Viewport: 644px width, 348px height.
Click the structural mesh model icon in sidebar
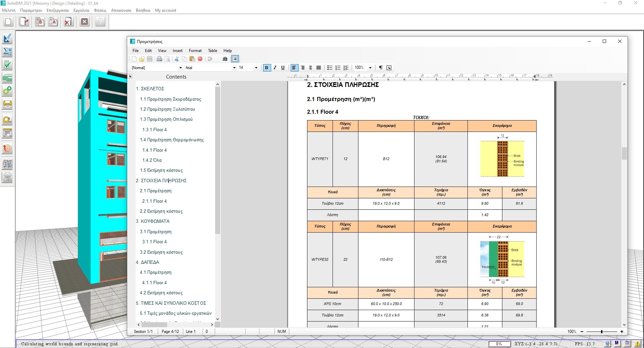tap(7, 164)
